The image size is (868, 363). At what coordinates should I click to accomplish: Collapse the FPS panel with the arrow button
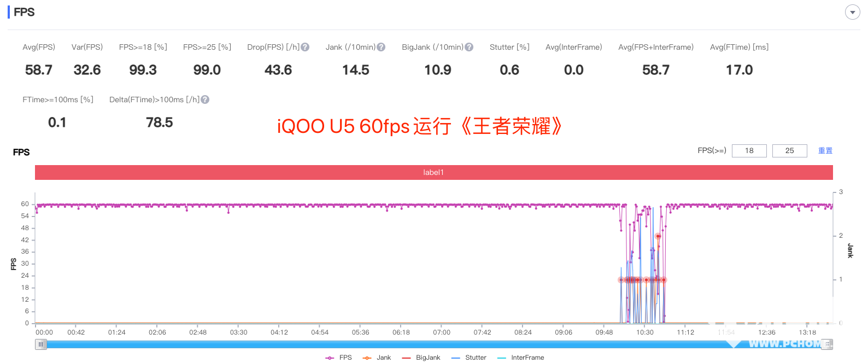pyautogui.click(x=852, y=12)
